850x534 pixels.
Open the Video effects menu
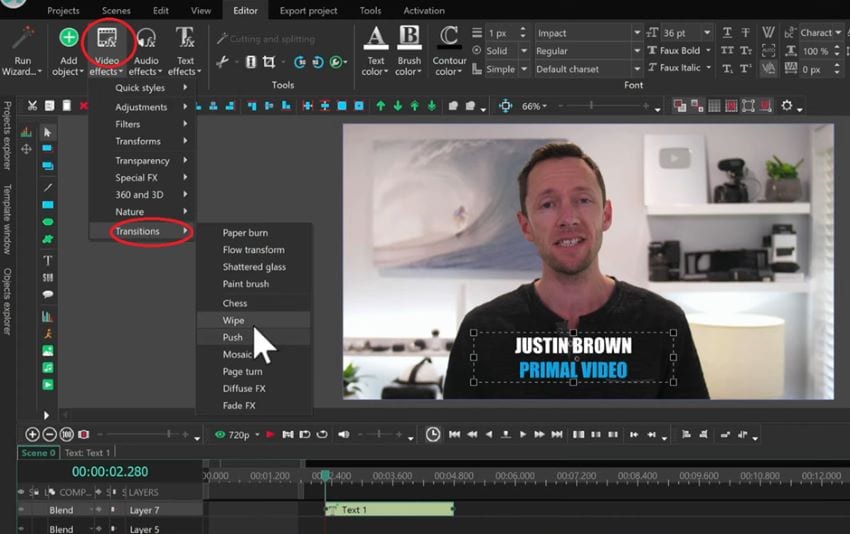106,52
